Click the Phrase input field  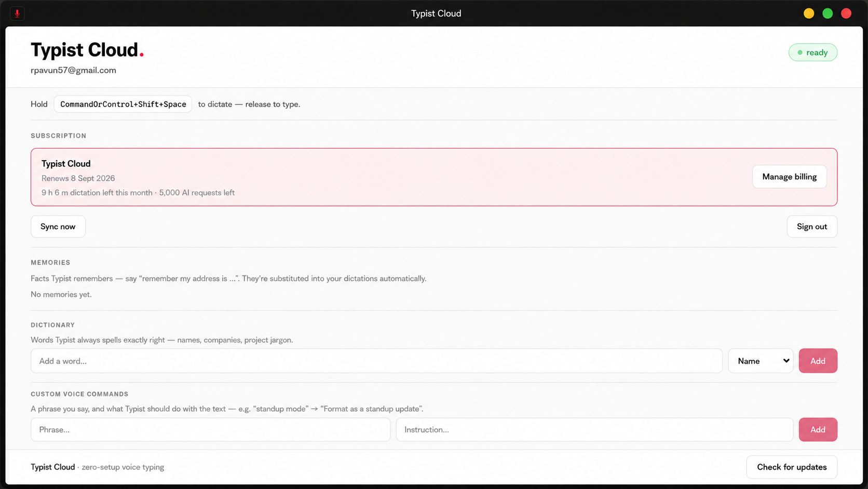pyautogui.click(x=210, y=430)
